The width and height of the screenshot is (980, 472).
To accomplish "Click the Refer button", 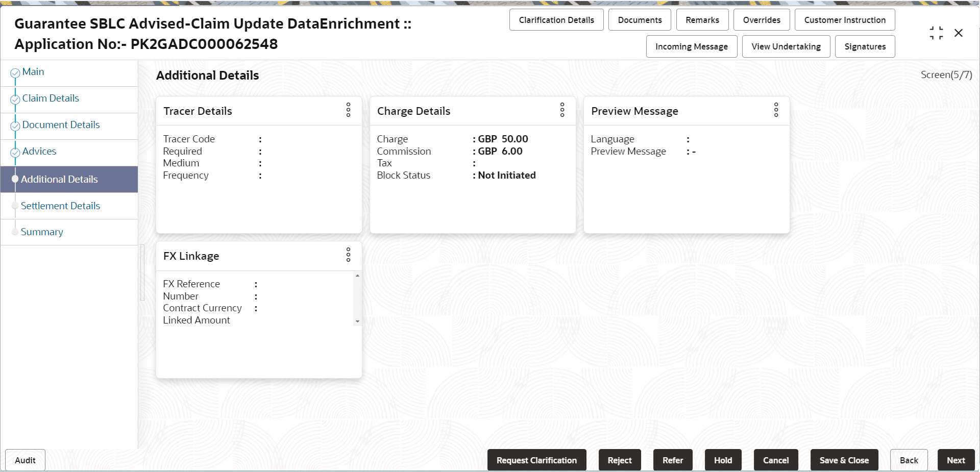I will pyautogui.click(x=673, y=460).
